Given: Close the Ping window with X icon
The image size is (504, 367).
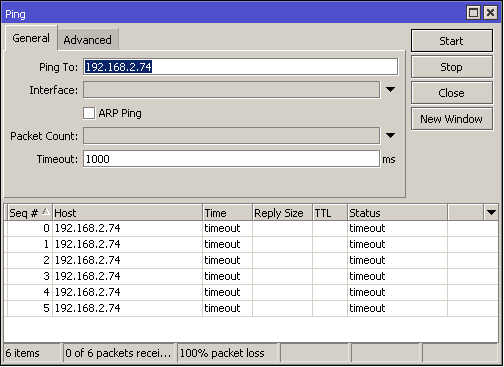Looking at the screenshot, I should click(490, 13).
